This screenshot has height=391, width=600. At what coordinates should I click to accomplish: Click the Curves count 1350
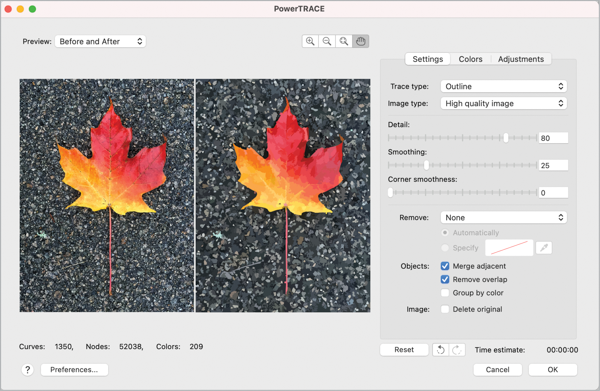click(x=64, y=347)
